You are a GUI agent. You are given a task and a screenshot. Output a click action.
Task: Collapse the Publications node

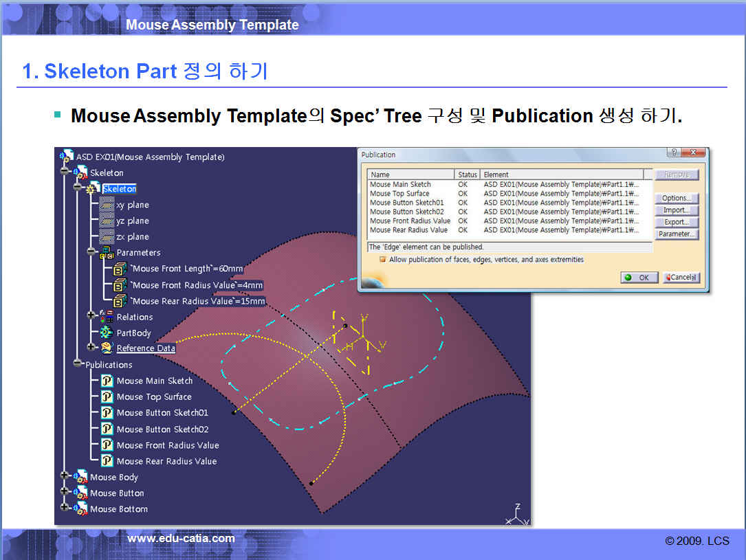(78, 363)
